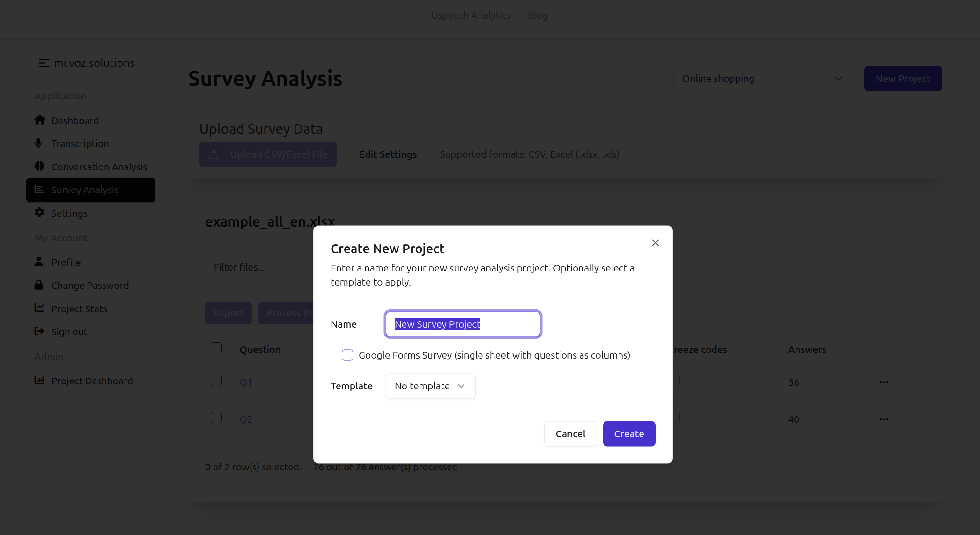The height and width of the screenshot is (535, 980).
Task: Open Project Dashboard under Admin
Action: pyautogui.click(x=91, y=381)
